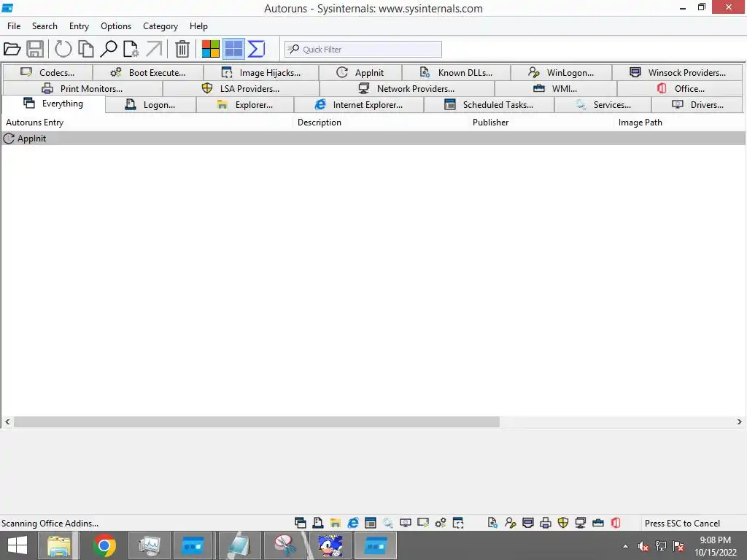Image resolution: width=747 pixels, height=560 pixels.
Task: Click the status bar Print Monitors printer icon
Action: [x=546, y=523]
